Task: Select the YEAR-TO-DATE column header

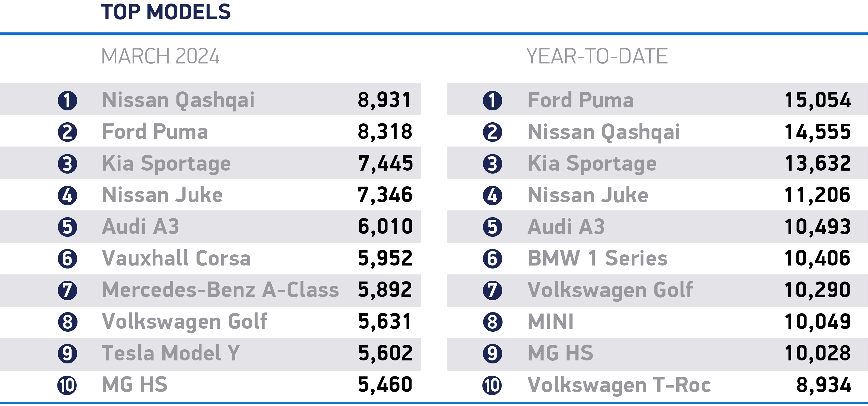Action: pos(597,56)
